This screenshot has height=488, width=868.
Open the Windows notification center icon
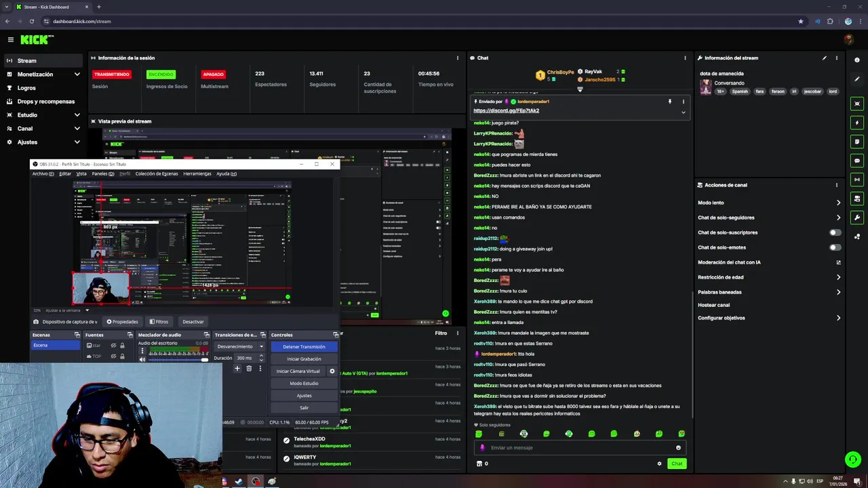pos(859,481)
